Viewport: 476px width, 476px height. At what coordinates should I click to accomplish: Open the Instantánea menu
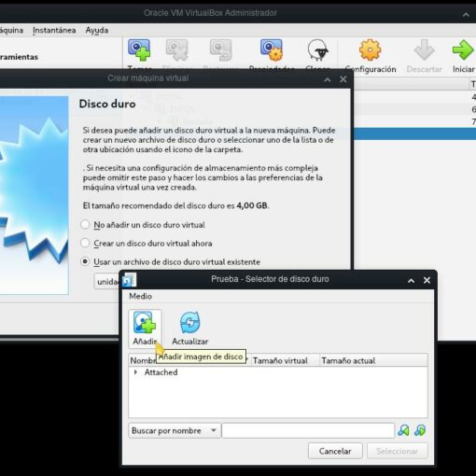(54, 30)
